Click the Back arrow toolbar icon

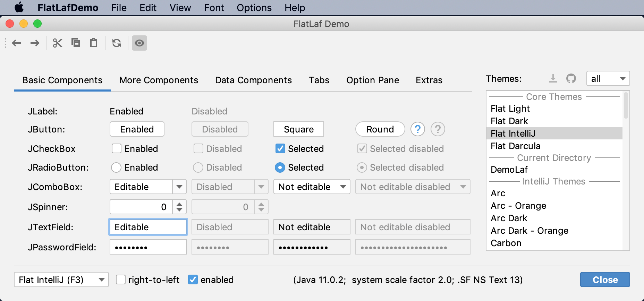[x=16, y=43]
